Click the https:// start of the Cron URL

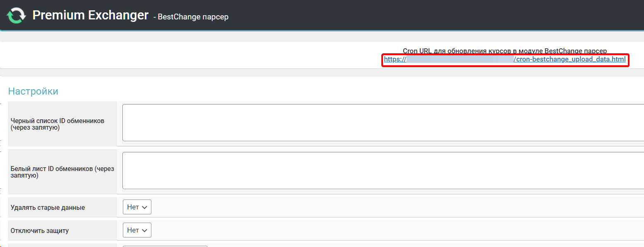[x=395, y=59]
